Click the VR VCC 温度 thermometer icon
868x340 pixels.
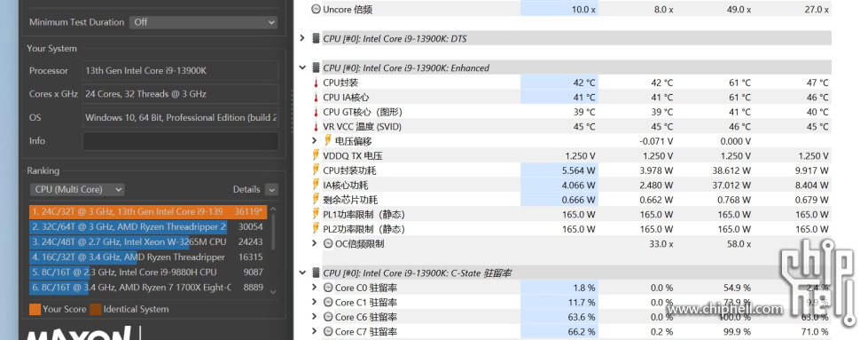point(316,126)
